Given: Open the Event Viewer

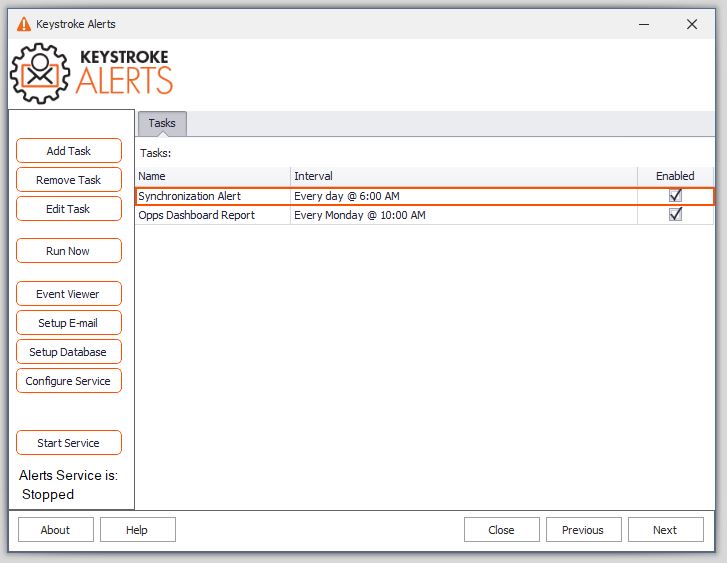Looking at the screenshot, I should [x=69, y=294].
